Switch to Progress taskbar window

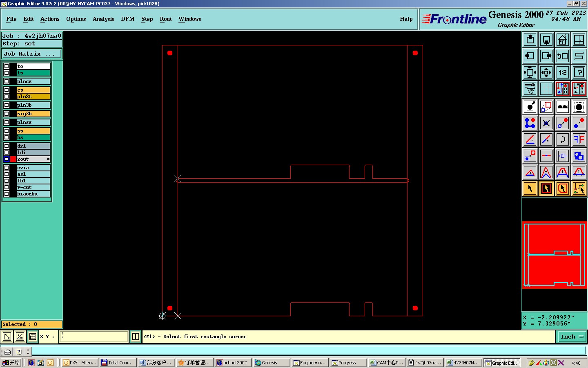(348, 363)
